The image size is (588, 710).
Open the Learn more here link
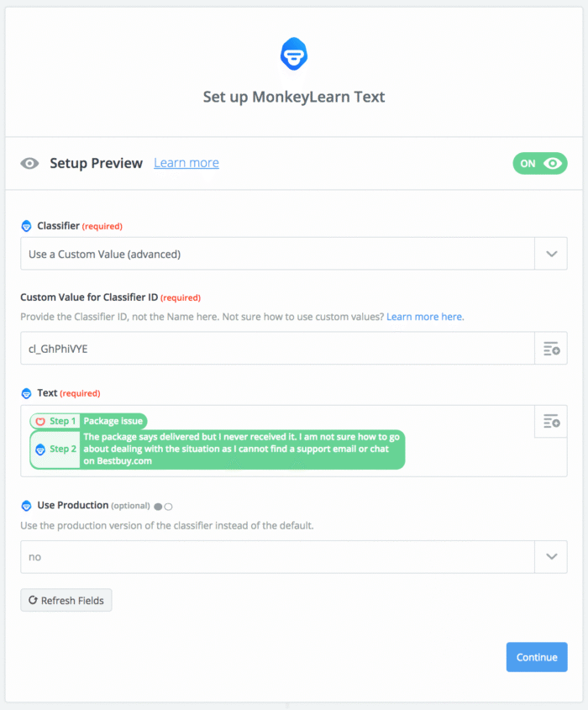point(424,317)
